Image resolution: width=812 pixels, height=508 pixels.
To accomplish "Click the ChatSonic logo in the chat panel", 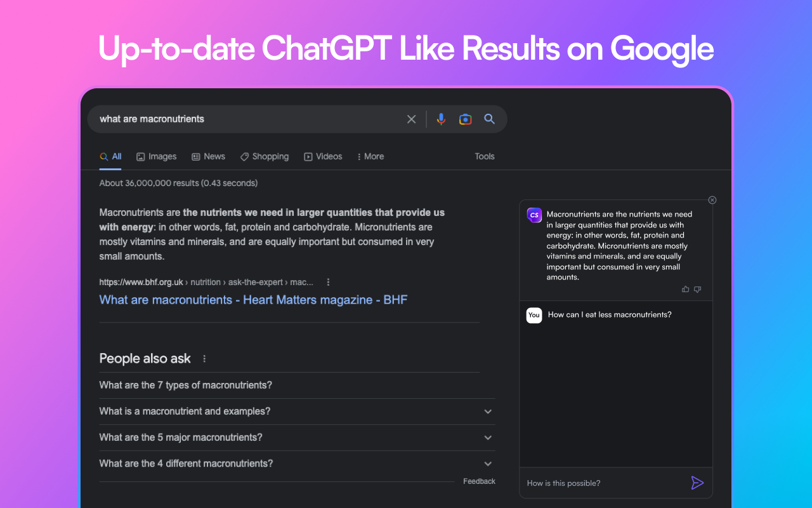I will pyautogui.click(x=534, y=215).
